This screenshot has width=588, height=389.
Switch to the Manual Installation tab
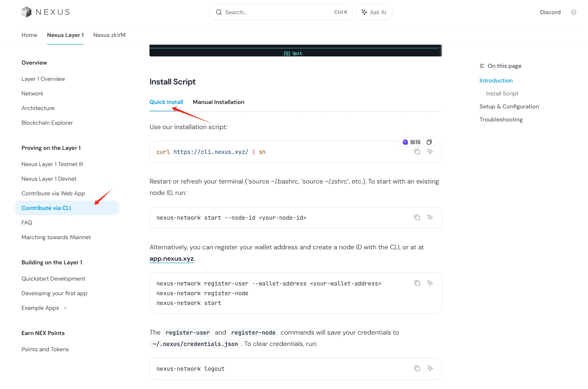(x=218, y=102)
